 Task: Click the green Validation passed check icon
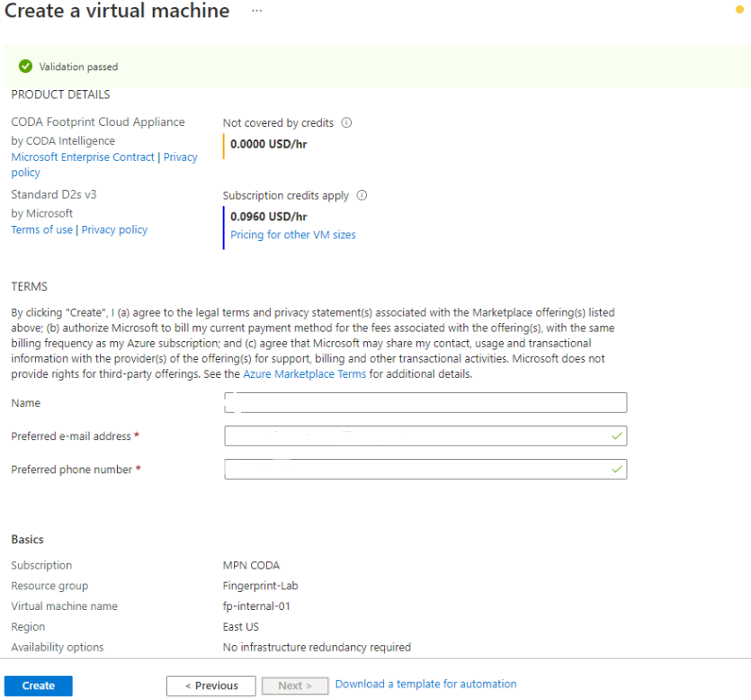(25, 66)
